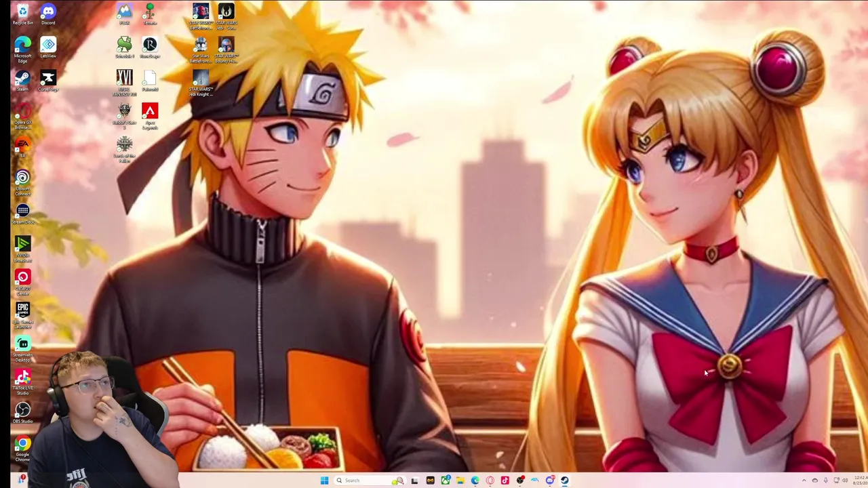The height and width of the screenshot is (488, 868).
Task: Switch to Discord in the taskbar
Action: pos(550,481)
